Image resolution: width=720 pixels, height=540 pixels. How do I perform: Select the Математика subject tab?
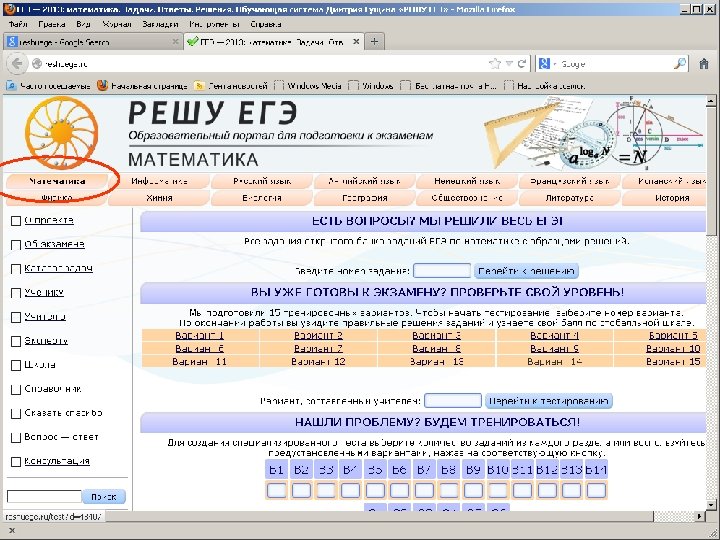click(x=57, y=181)
